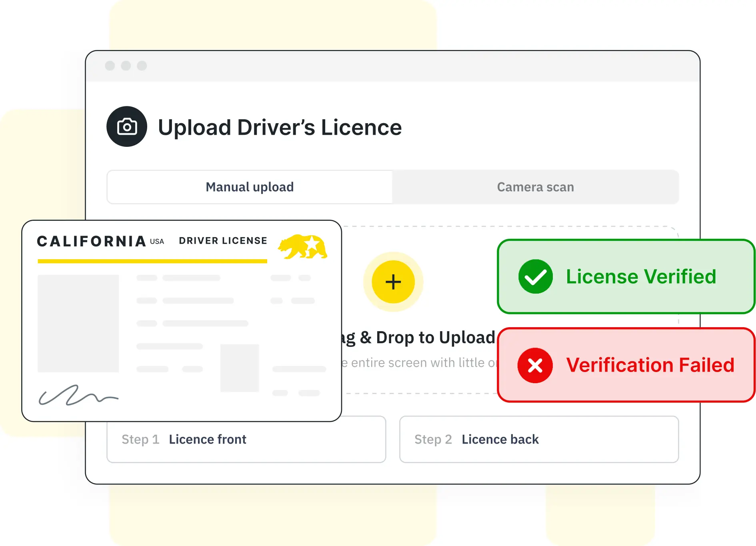756x546 pixels.
Task: Click the green checkmark circle icon
Action: click(535, 276)
